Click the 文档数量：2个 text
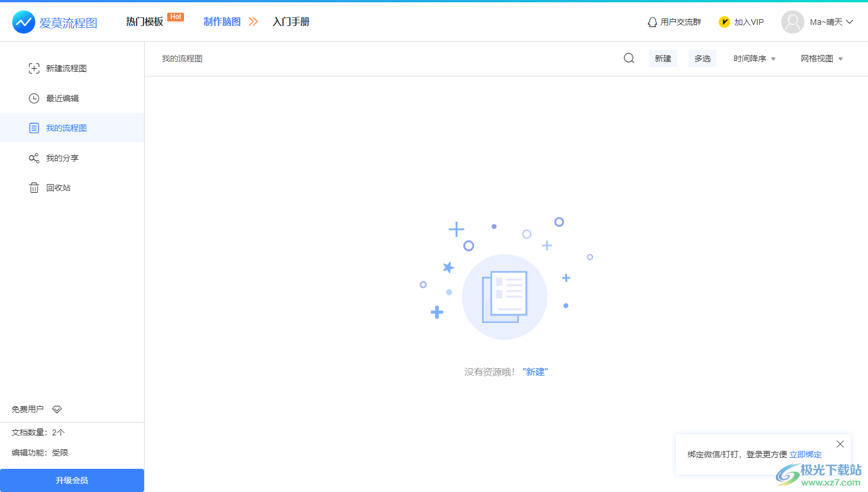Image resolution: width=868 pixels, height=492 pixels. [38, 432]
